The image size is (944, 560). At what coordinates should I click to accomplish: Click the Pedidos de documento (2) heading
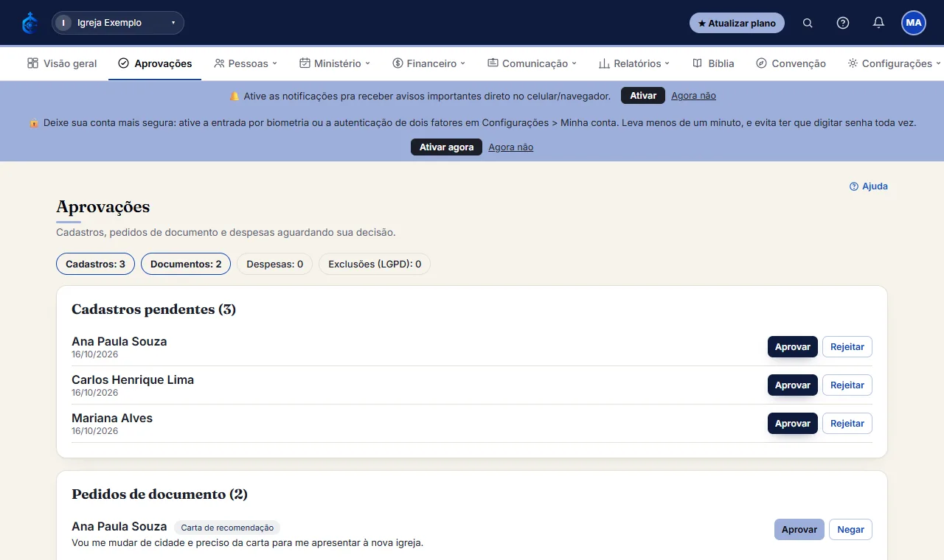point(159,494)
